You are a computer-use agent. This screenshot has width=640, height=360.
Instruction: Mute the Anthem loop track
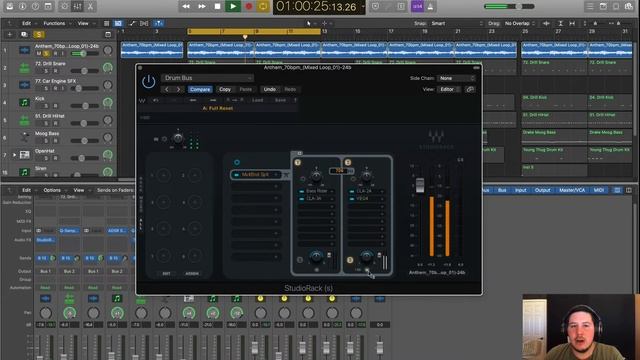(x=39, y=53)
